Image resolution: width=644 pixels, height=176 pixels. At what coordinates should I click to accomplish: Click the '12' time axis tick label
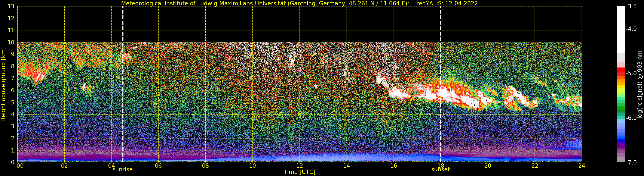point(300,166)
